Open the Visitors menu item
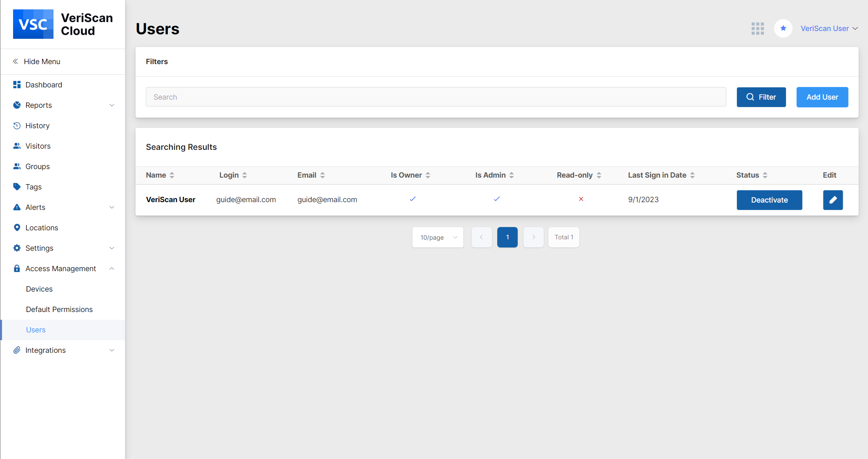The height and width of the screenshot is (459, 868). coord(63,146)
